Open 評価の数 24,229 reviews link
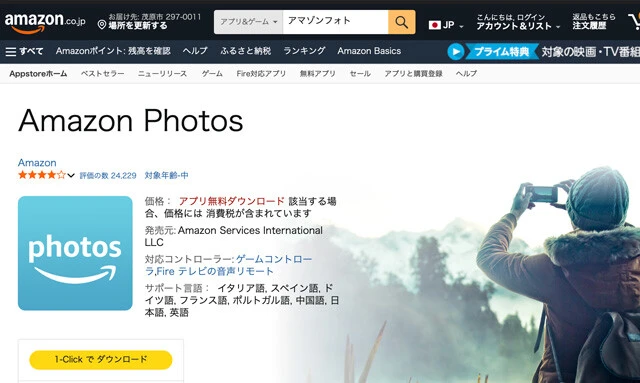640x383 pixels. (108, 176)
